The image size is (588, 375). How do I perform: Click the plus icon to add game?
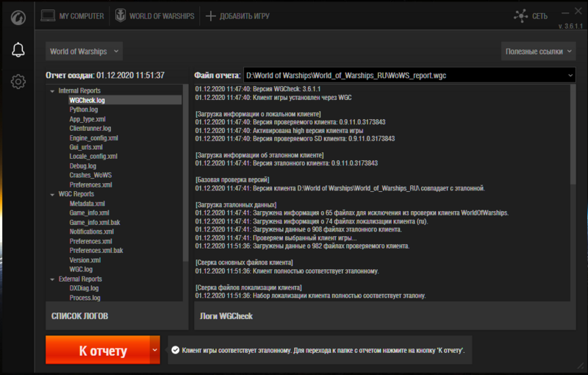pyautogui.click(x=211, y=16)
